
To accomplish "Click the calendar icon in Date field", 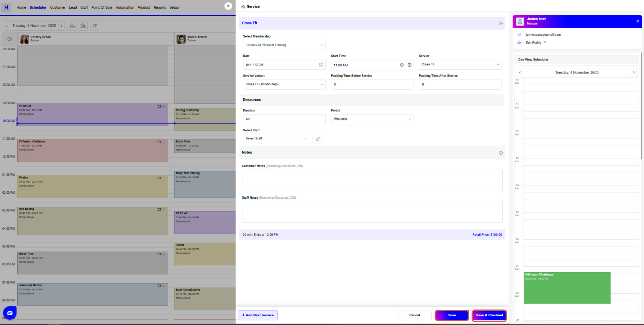I will click(x=321, y=65).
